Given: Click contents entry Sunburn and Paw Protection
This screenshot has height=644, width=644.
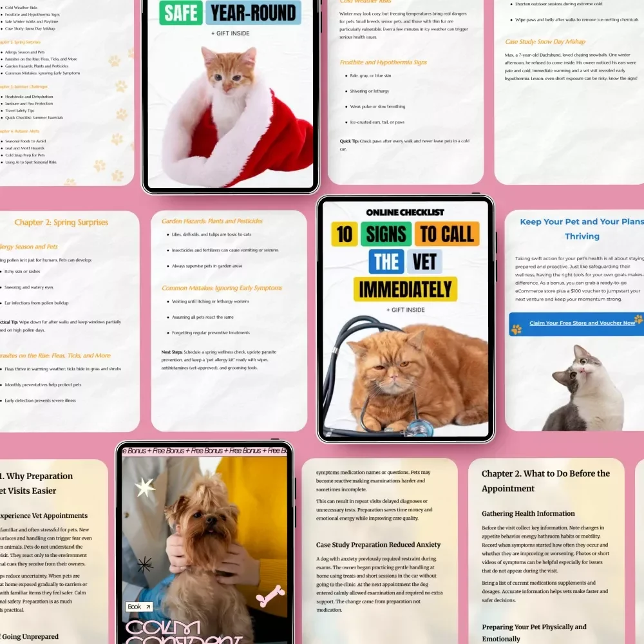Looking at the screenshot, I should (x=29, y=104).
